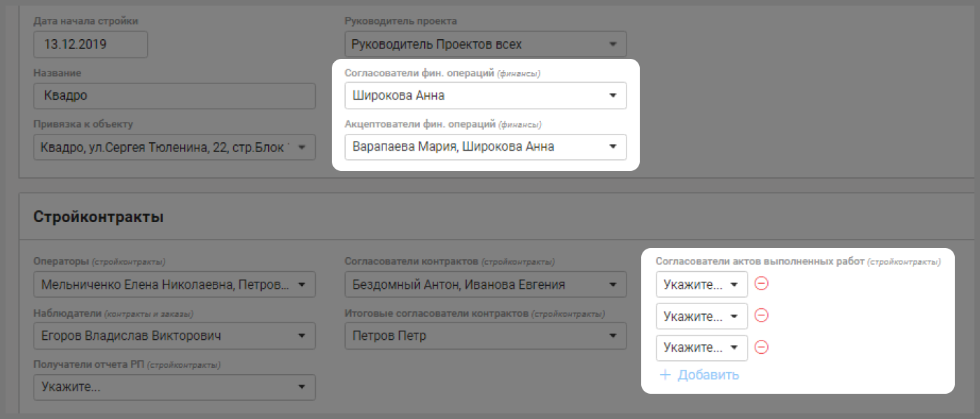Expand the Привязка к объекту dropdown
Image resolution: width=980 pixels, height=419 pixels.
coord(174,147)
